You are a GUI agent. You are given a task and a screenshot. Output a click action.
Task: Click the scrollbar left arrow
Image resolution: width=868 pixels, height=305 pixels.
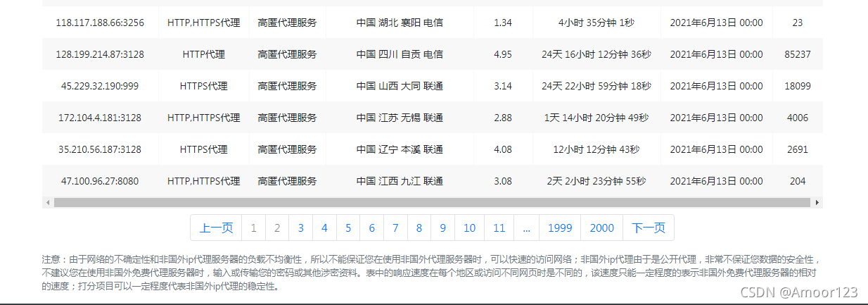(48, 203)
